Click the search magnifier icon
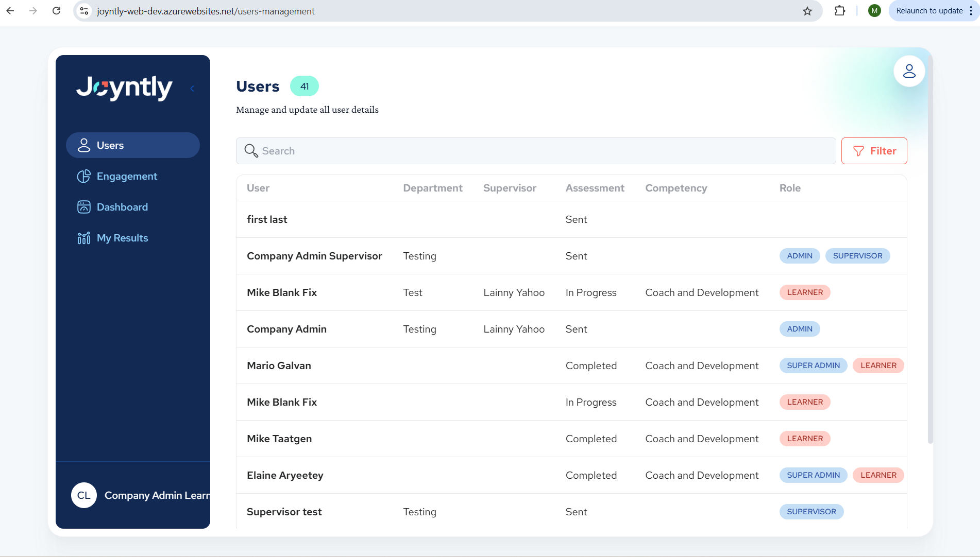This screenshot has height=557, width=980. point(251,151)
